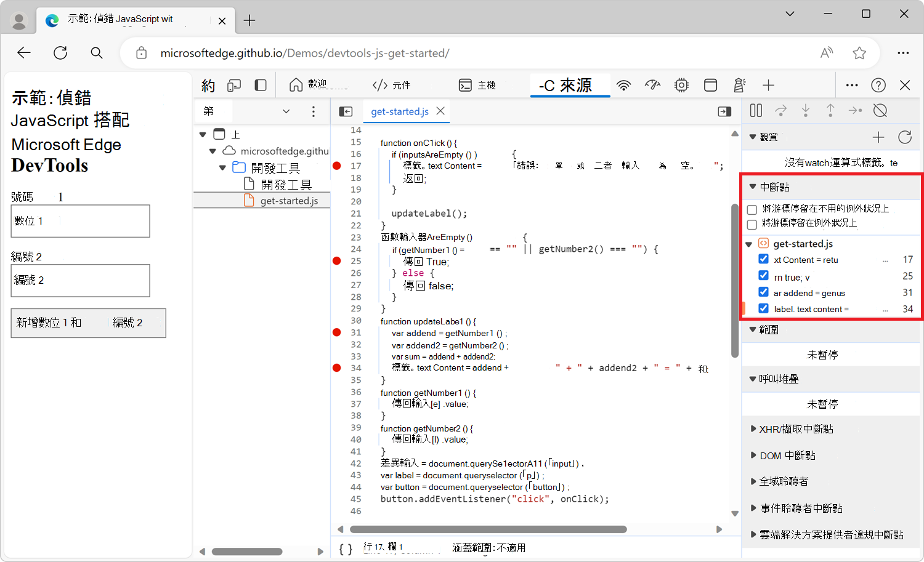Screen dimensions: 924x562
Task: Remove breakpoint dot on line 17 gutter
Action: [x=337, y=166]
